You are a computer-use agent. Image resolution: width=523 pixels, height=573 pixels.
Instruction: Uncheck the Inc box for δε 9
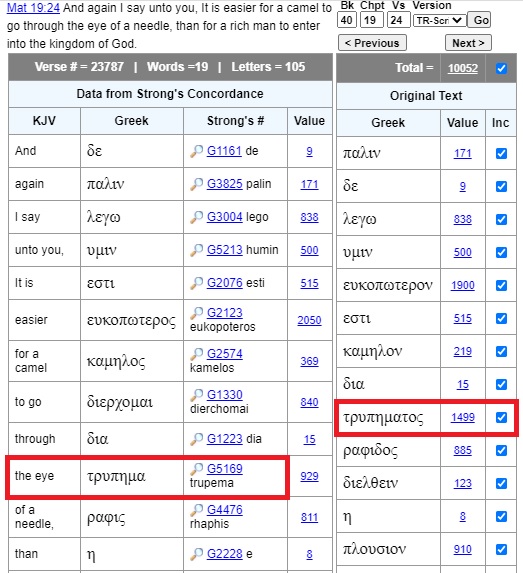coord(501,186)
